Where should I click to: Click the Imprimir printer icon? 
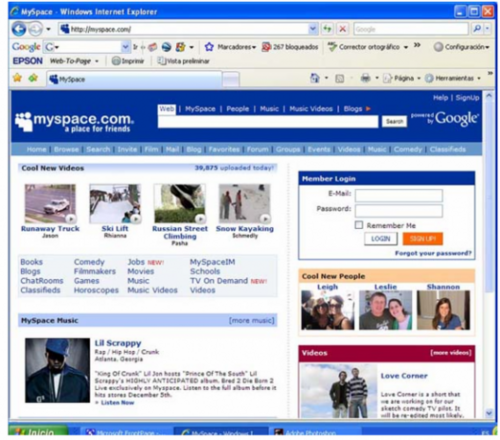[116, 61]
